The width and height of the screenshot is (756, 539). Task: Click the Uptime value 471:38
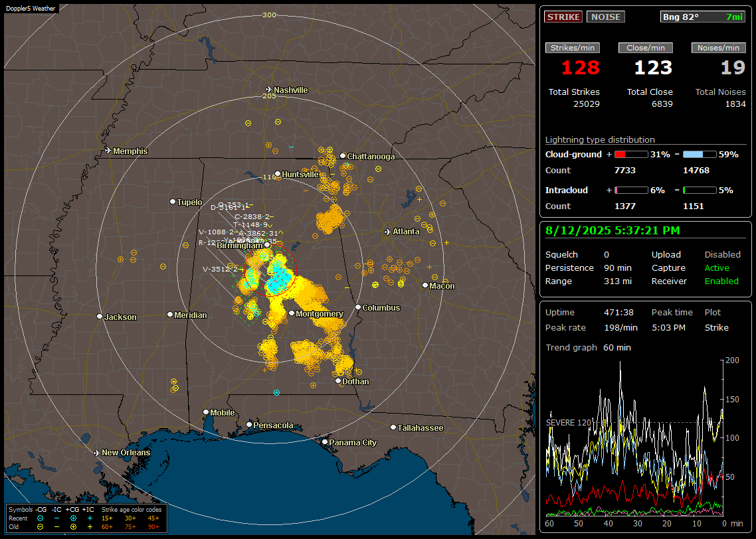(618, 313)
